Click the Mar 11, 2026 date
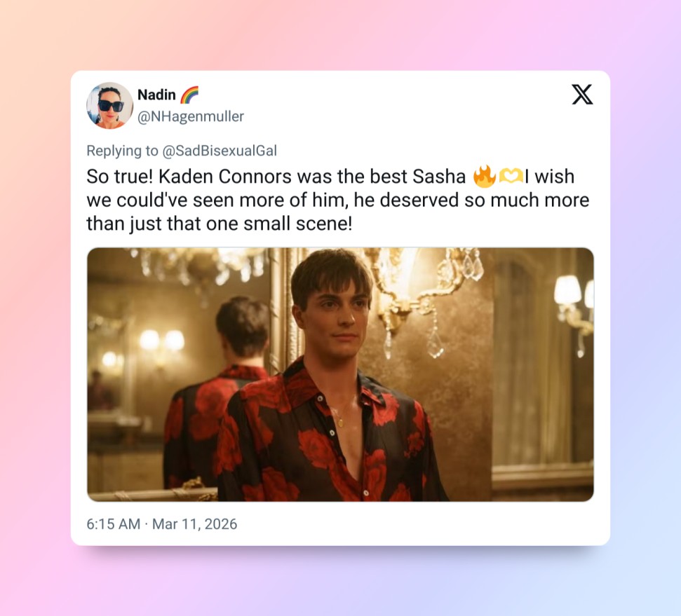The image size is (681, 616). (x=194, y=524)
